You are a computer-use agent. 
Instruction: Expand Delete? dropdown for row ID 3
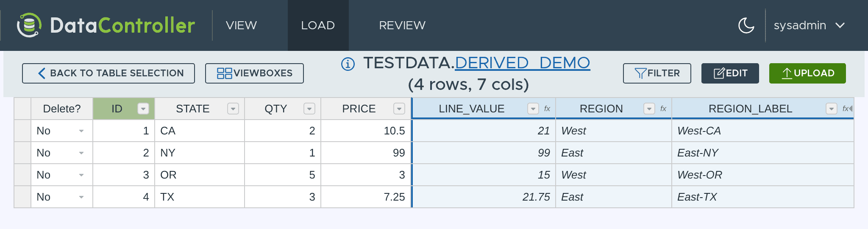pyautogui.click(x=81, y=175)
